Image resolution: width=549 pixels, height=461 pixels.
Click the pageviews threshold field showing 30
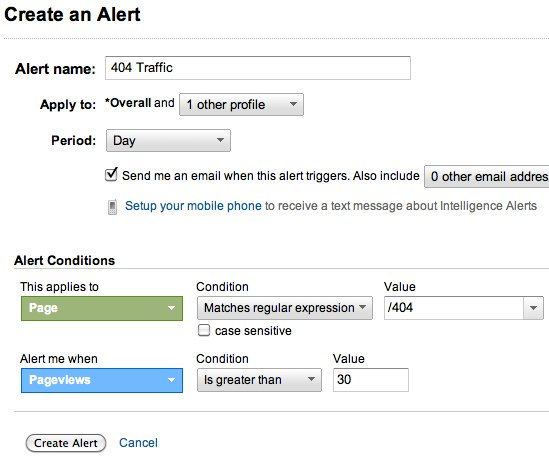coord(371,380)
